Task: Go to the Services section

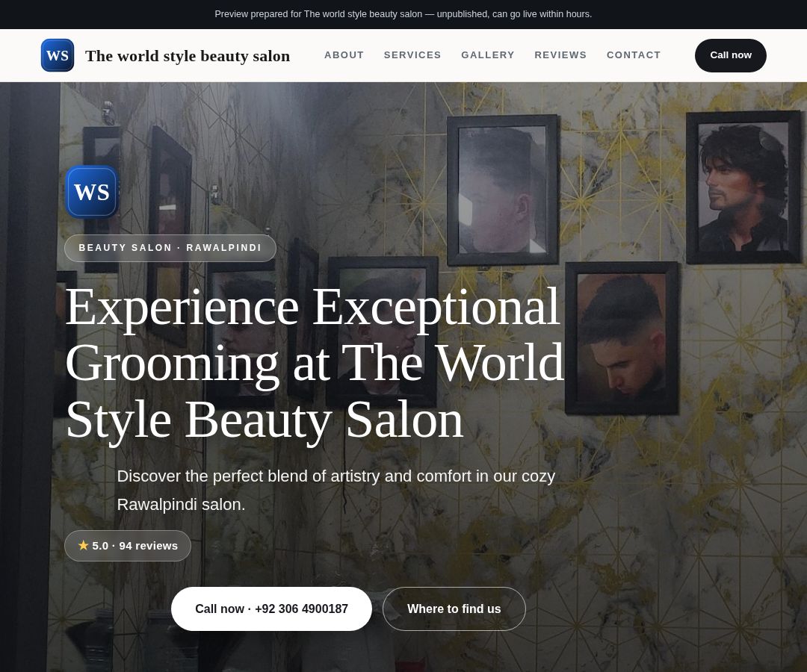Action: tap(412, 55)
